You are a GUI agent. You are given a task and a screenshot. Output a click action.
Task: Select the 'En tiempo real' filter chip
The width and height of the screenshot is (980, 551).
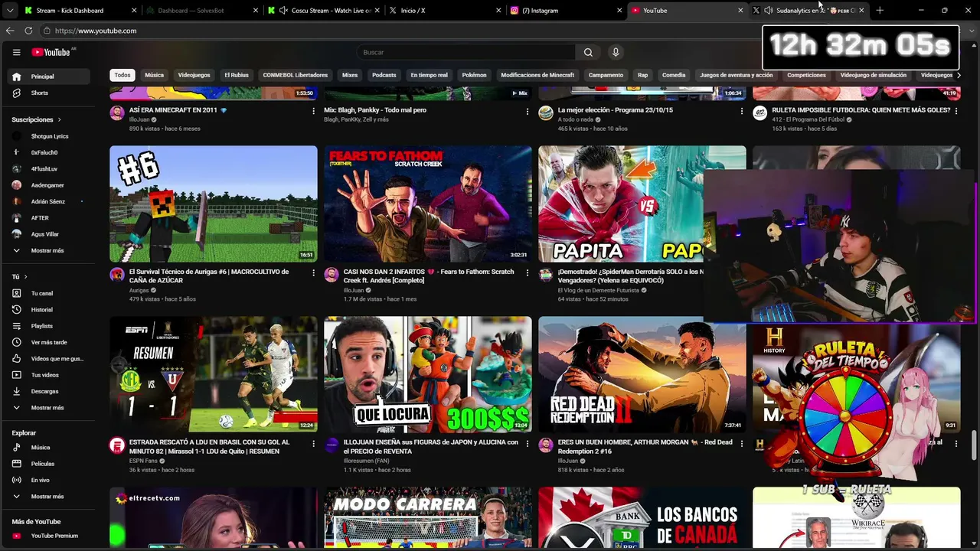pyautogui.click(x=429, y=75)
